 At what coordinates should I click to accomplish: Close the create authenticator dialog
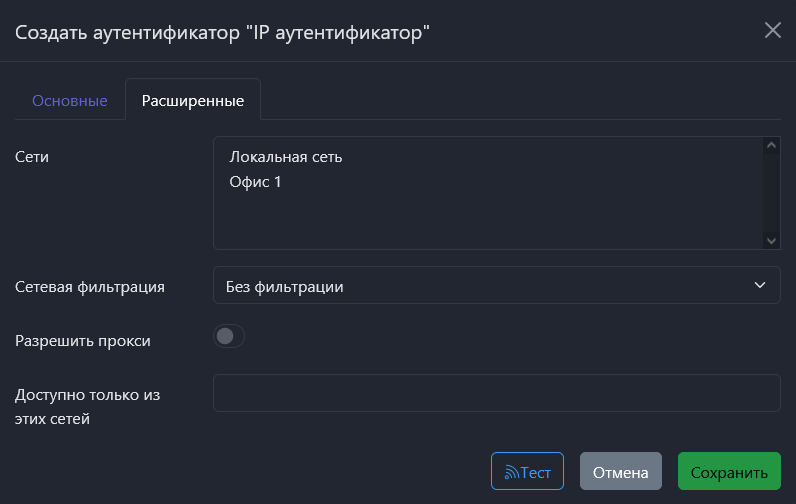tap(772, 30)
